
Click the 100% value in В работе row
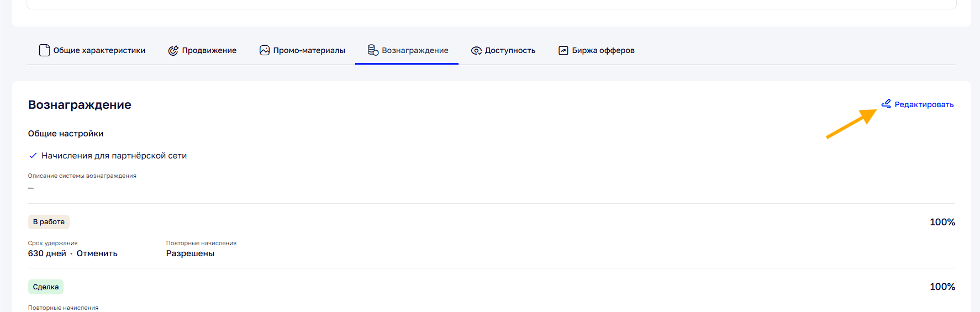[942, 222]
